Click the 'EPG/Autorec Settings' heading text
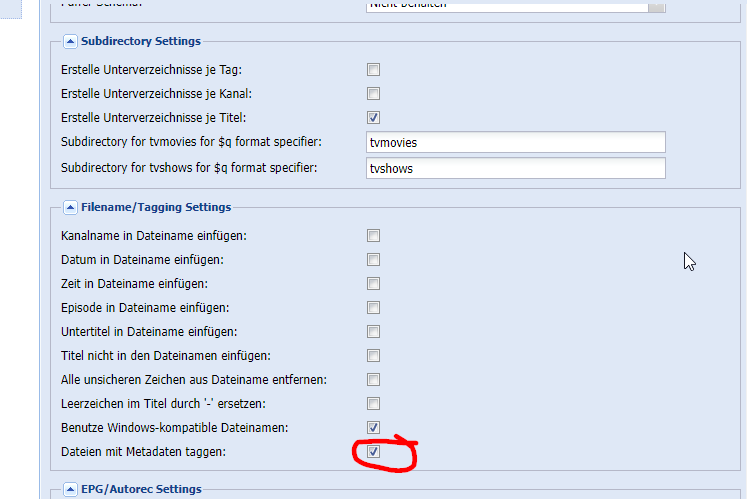 pos(141,489)
